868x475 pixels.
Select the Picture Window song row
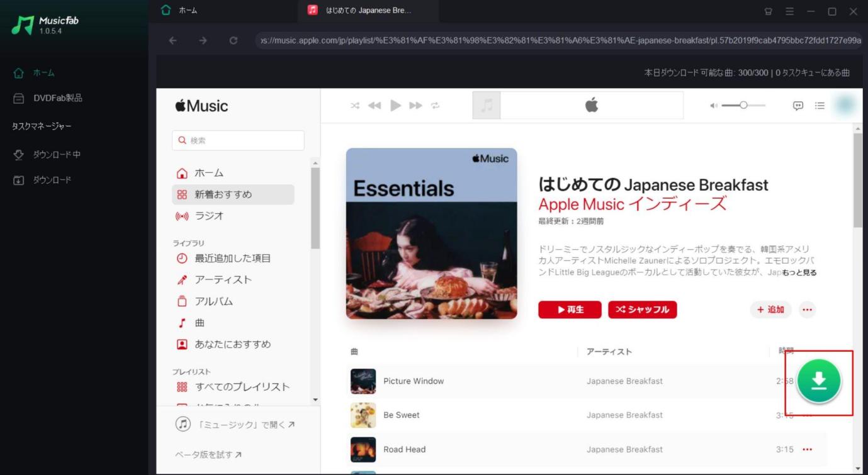[x=587, y=381]
